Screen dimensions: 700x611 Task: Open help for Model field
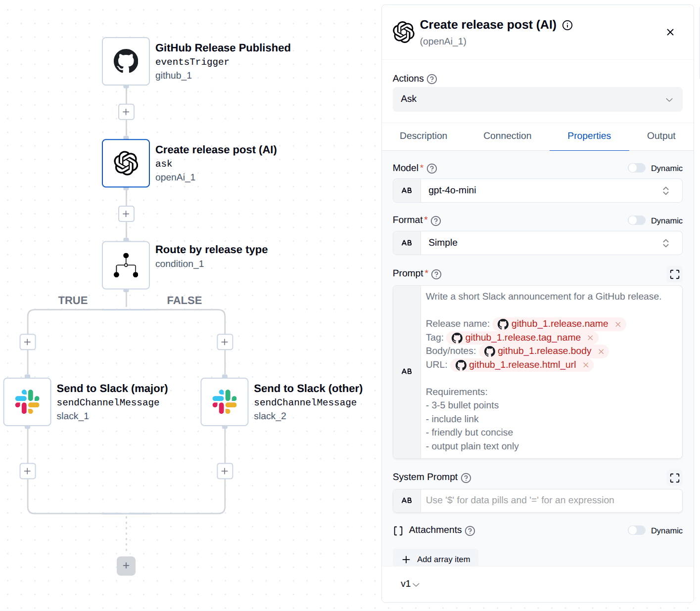(432, 169)
